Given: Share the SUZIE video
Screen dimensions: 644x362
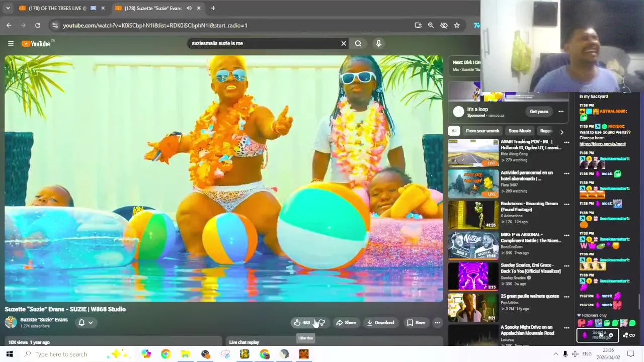Looking at the screenshot, I should pos(346,323).
